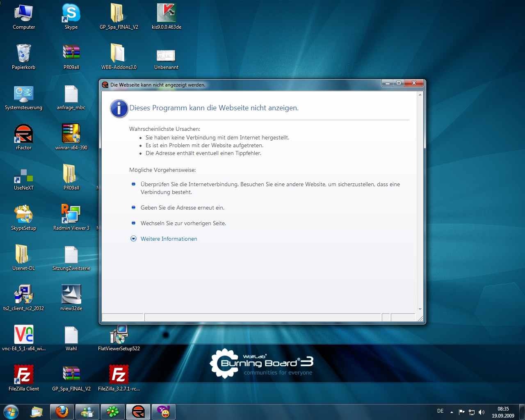Click the ICQ flower taskbar icon
This screenshot has width=525, height=420.
[113, 411]
